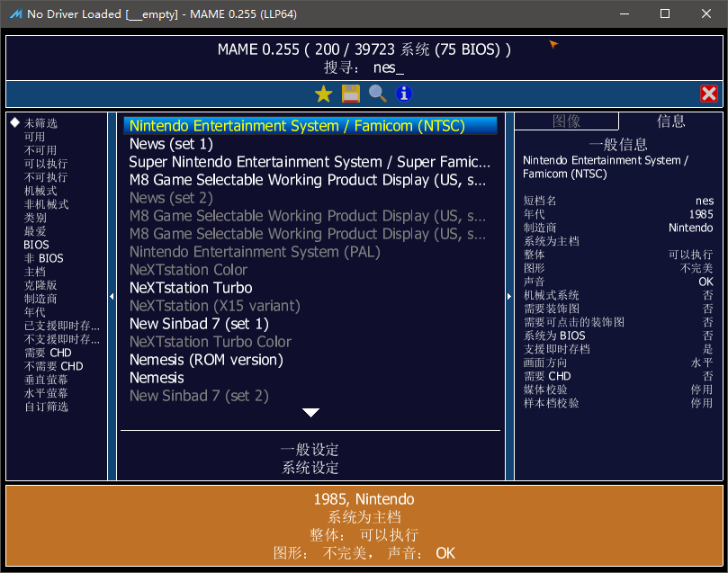Select the 非 BIOS filter
Screen dimensions: 728x573
[x=43, y=258]
